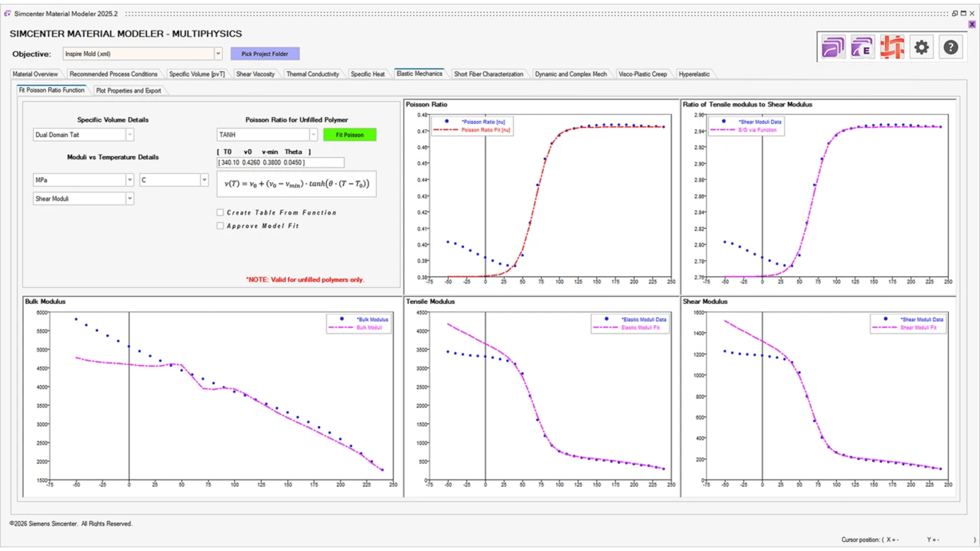Click the Shear Modulus chart area
The width and height of the screenshot is (980, 551).
coord(828,396)
